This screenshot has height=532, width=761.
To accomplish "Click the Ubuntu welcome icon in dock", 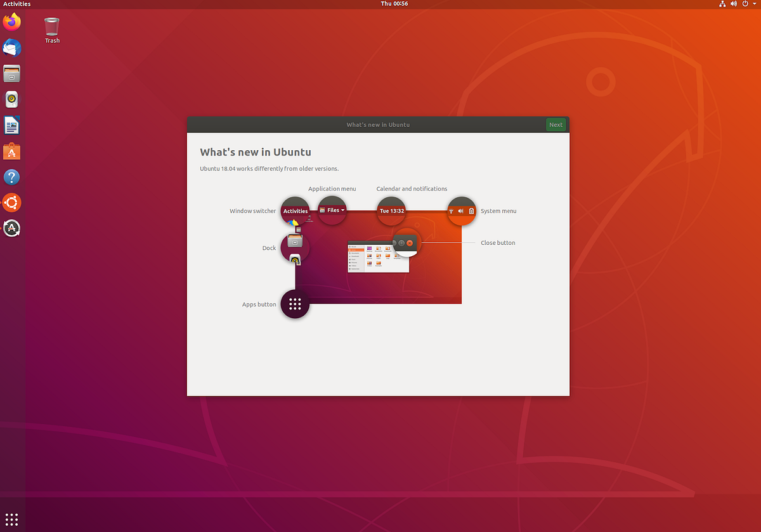I will click(12, 203).
